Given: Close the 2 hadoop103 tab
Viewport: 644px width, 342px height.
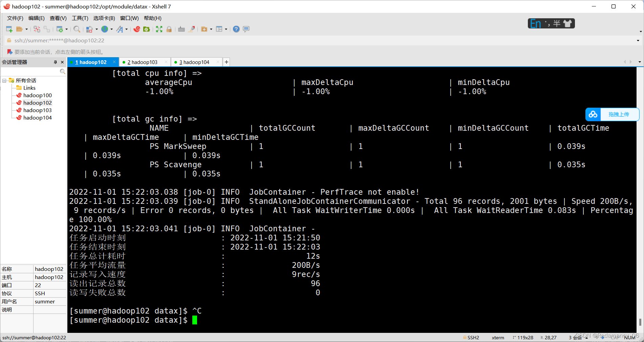Looking at the screenshot, I should [x=166, y=62].
